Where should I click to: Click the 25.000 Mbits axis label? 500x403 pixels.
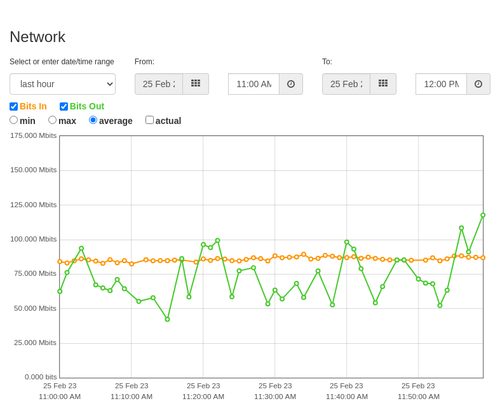(x=35, y=343)
